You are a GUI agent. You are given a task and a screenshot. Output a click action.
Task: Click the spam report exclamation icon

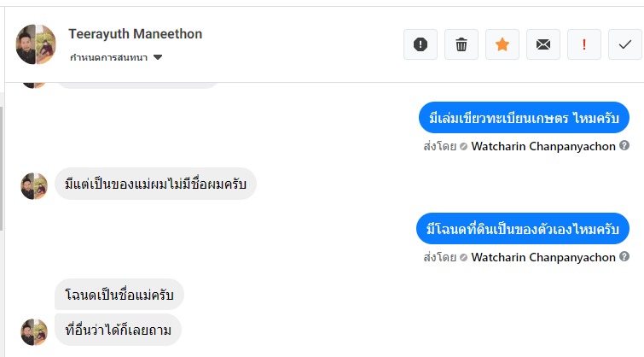(420, 45)
